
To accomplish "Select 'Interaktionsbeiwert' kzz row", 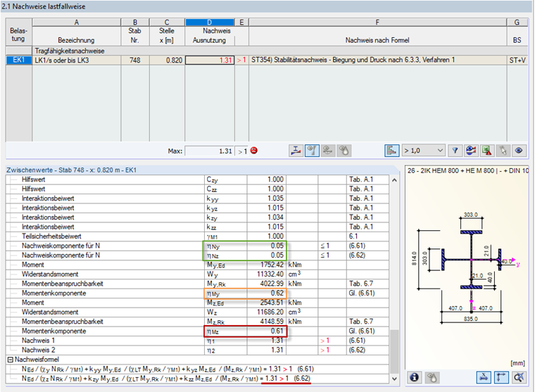I will pos(197,227).
